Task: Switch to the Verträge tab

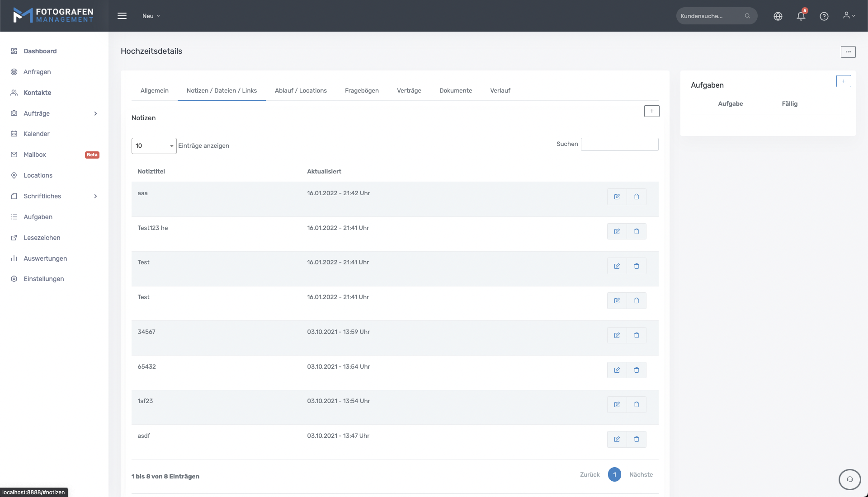Action: point(409,90)
